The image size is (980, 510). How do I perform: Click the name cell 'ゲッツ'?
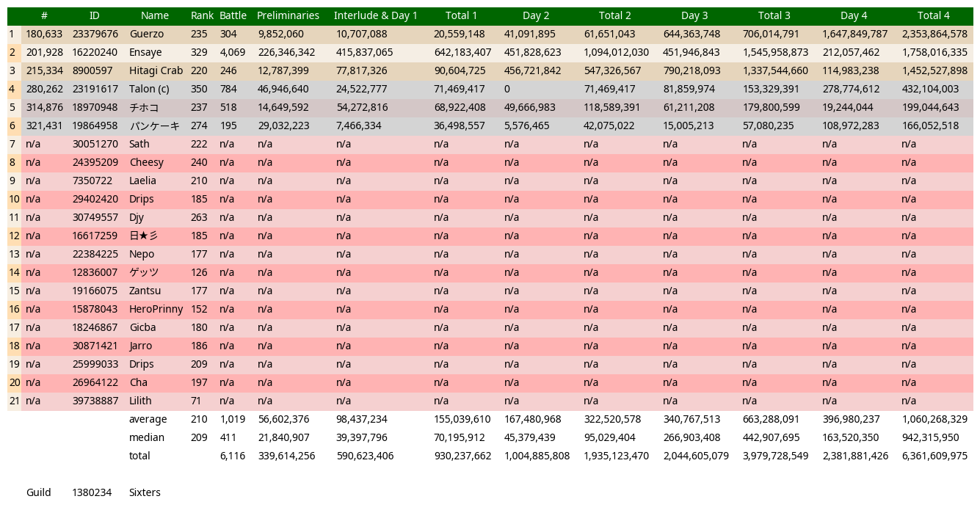click(x=144, y=272)
